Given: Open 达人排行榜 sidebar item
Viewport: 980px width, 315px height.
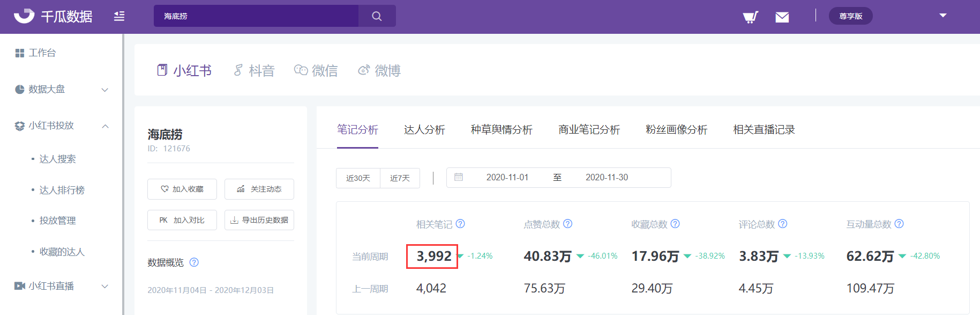Looking at the screenshot, I should coord(62,190).
